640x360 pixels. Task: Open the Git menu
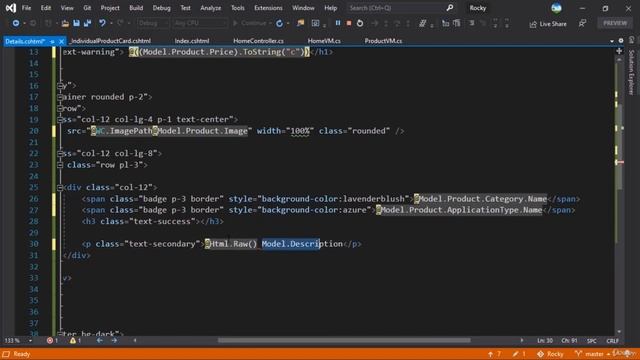87,8
